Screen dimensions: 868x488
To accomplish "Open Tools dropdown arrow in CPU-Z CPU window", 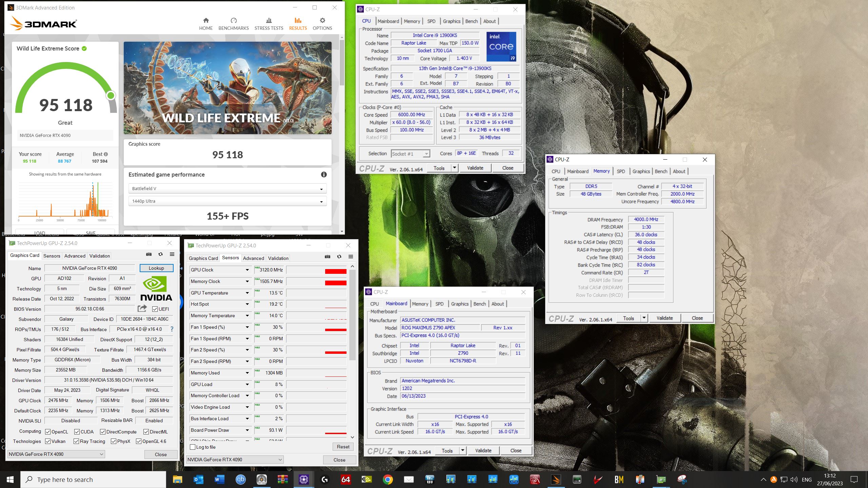I will click(x=454, y=168).
